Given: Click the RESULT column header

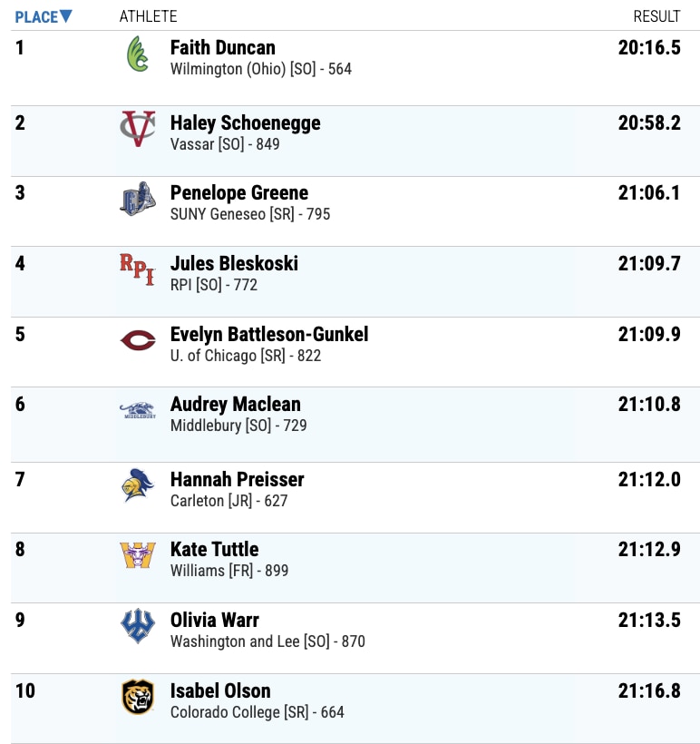Looking at the screenshot, I should pyautogui.click(x=656, y=16).
